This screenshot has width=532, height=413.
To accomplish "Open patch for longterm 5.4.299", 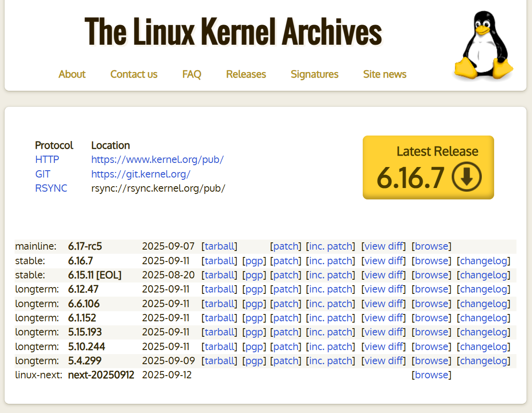I will point(286,361).
